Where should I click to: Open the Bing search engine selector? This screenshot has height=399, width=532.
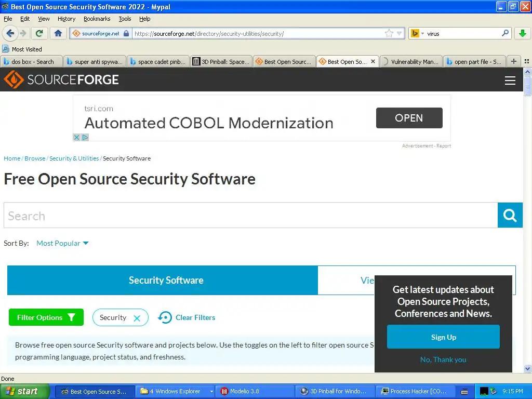pyautogui.click(x=417, y=33)
